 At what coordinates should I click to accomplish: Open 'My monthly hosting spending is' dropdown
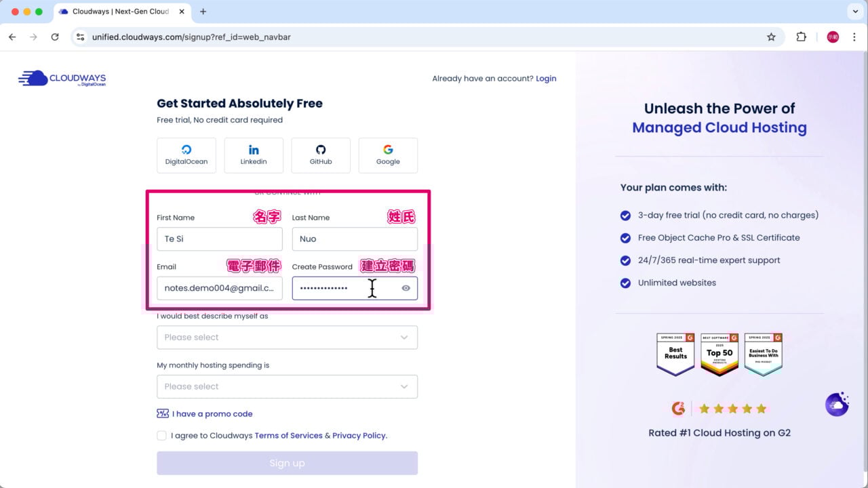click(x=287, y=386)
